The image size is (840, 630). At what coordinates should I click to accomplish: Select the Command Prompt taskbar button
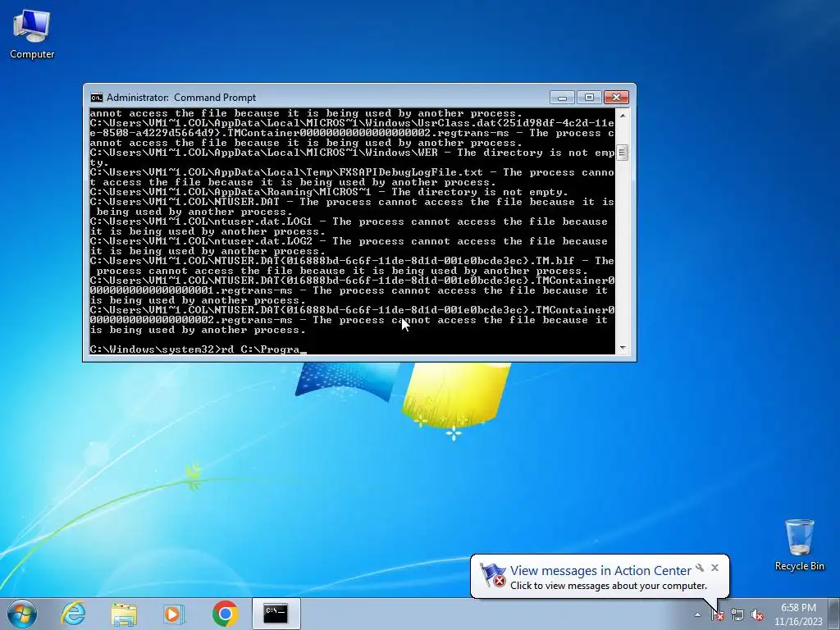pyautogui.click(x=276, y=614)
